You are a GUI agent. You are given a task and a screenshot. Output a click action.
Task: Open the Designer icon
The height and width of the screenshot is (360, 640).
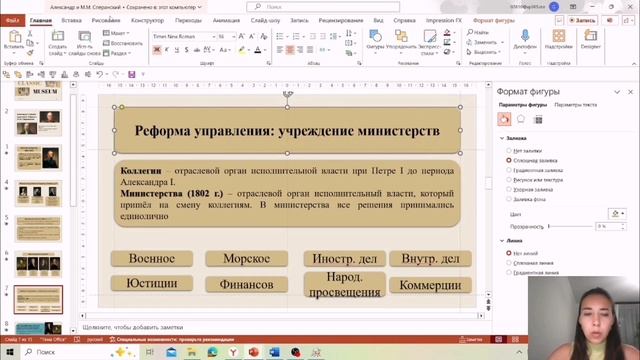(590, 37)
